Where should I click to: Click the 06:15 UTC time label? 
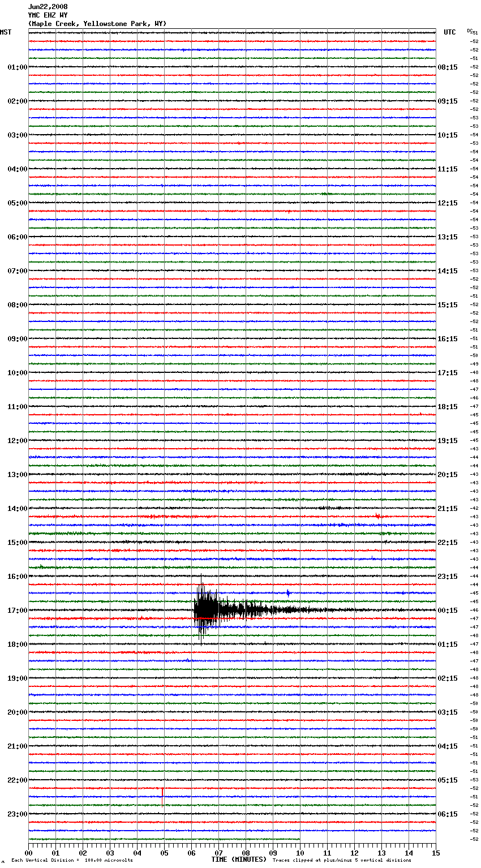[x=448, y=814]
